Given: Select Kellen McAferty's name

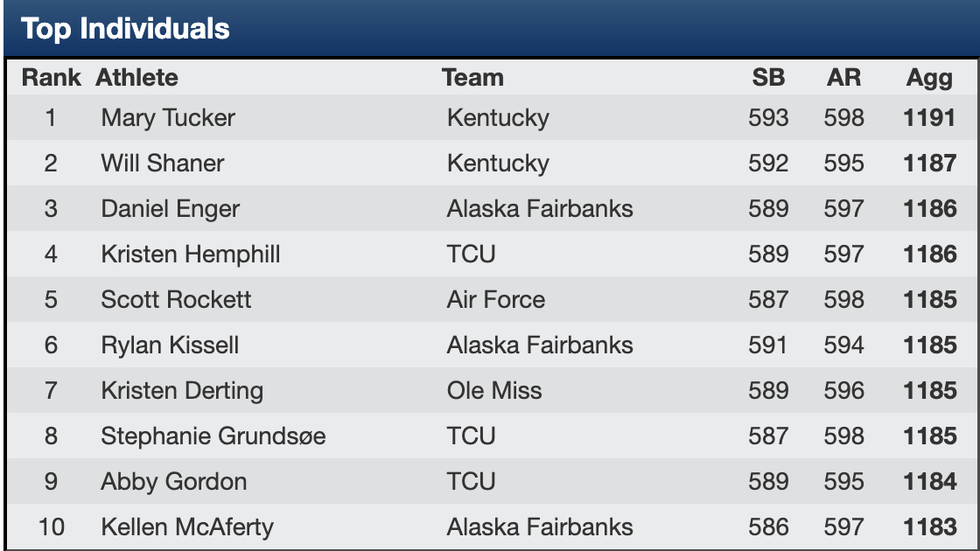Looking at the screenshot, I should 187,527.
